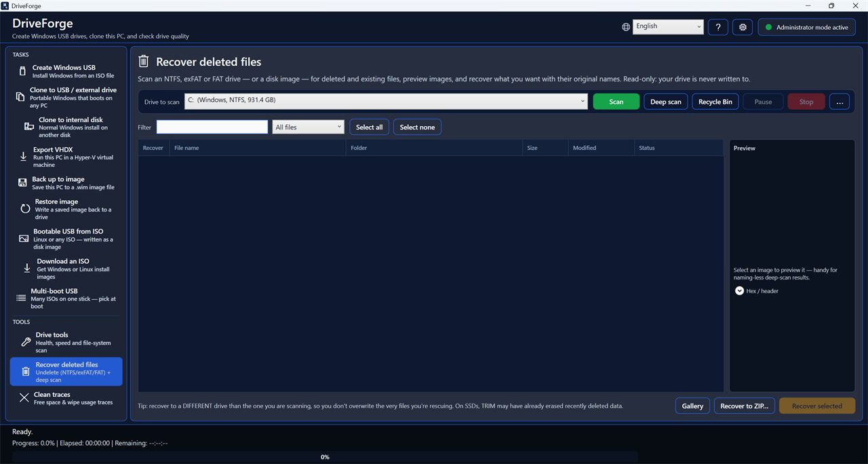The image size is (868, 464).
Task: Open the Clone to internal disk task
Action: (x=66, y=127)
